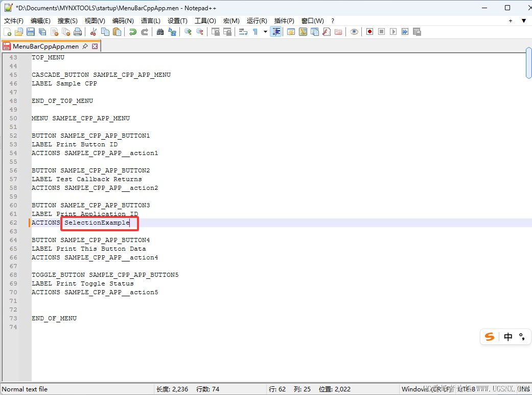The image size is (532, 395).
Task: Click the Undo arrow icon
Action: tap(133, 32)
